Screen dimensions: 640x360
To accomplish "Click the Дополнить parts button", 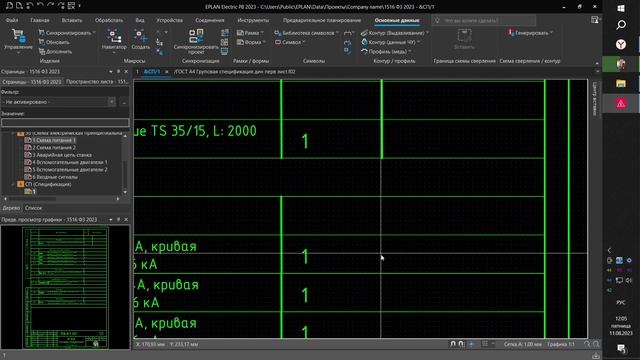I will tap(56, 51).
